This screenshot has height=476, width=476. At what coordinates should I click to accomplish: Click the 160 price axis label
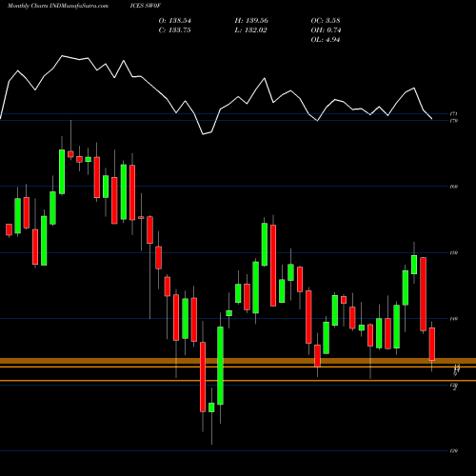point(454,187)
